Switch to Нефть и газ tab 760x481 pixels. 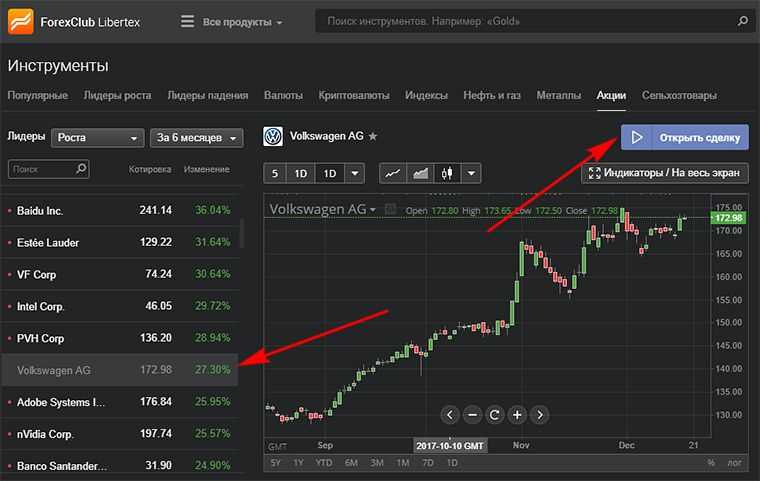pyautogui.click(x=492, y=96)
